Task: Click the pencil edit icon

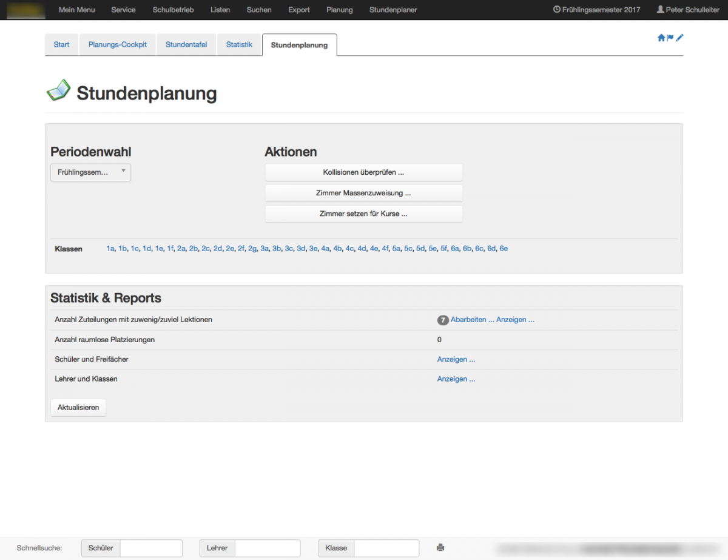Action: pos(679,38)
